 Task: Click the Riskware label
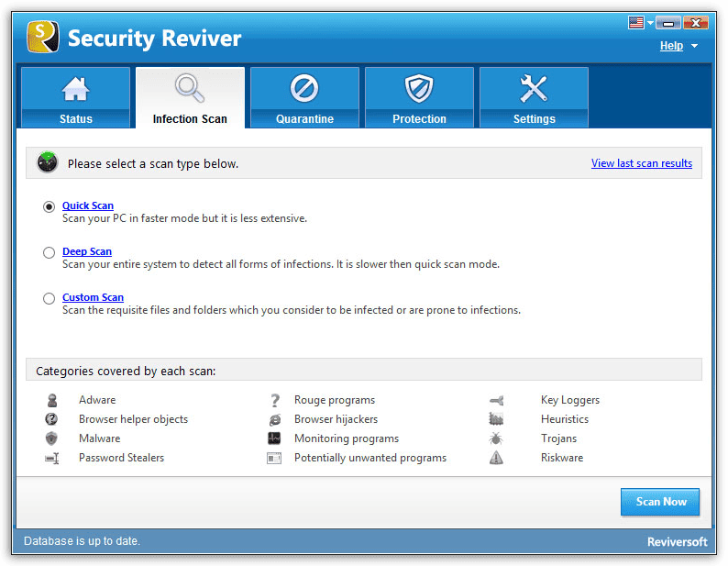pos(562,458)
